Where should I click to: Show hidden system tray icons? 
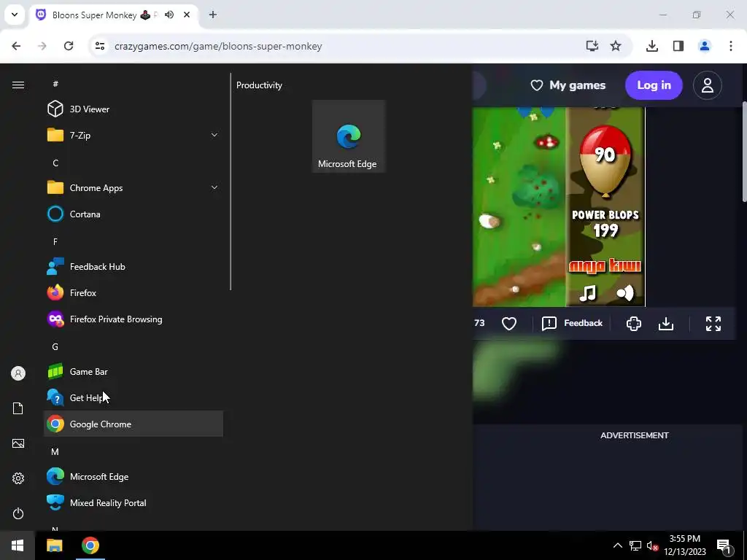tap(617, 545)
